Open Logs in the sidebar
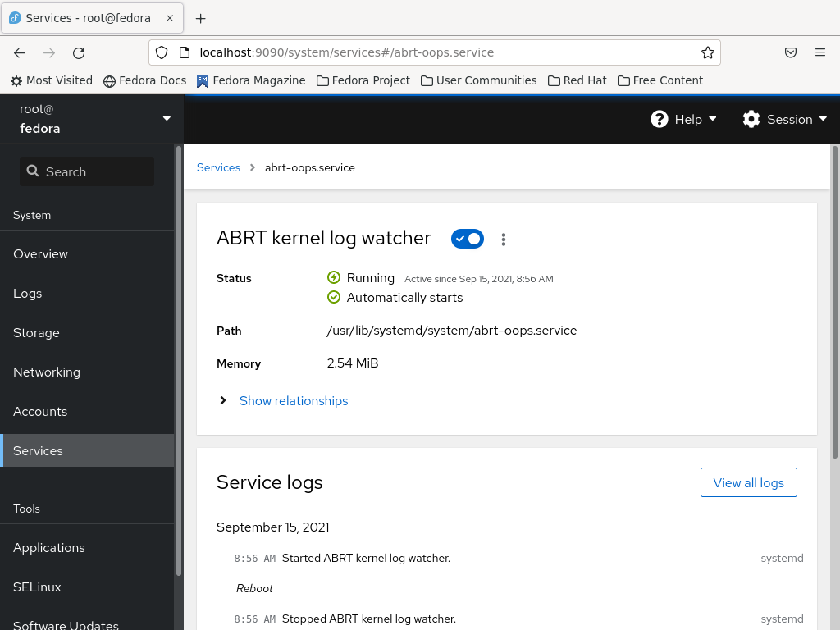Screen dimensions: 840x630 coord(87,293)
